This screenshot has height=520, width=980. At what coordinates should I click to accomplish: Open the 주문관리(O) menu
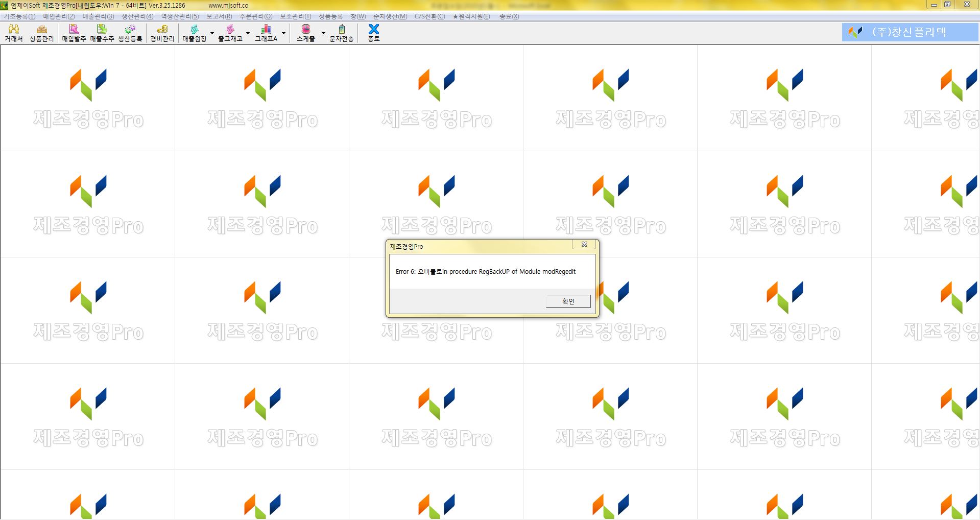click(256, 16)
